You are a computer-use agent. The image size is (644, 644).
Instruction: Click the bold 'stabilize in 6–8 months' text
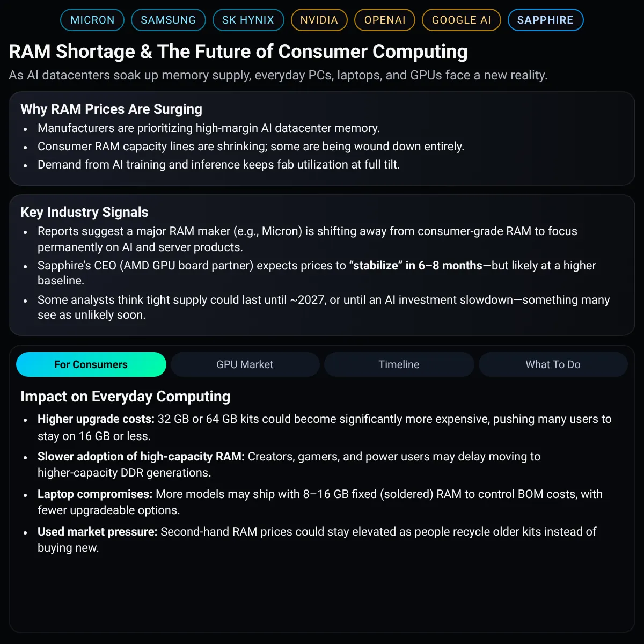[x=416, y=265]
